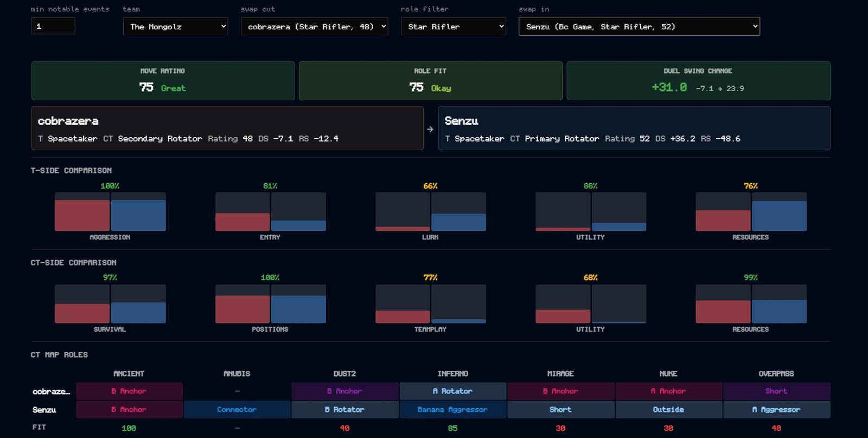
Task: Click the Duel Swing Change card
Action: tap(698, 81)
